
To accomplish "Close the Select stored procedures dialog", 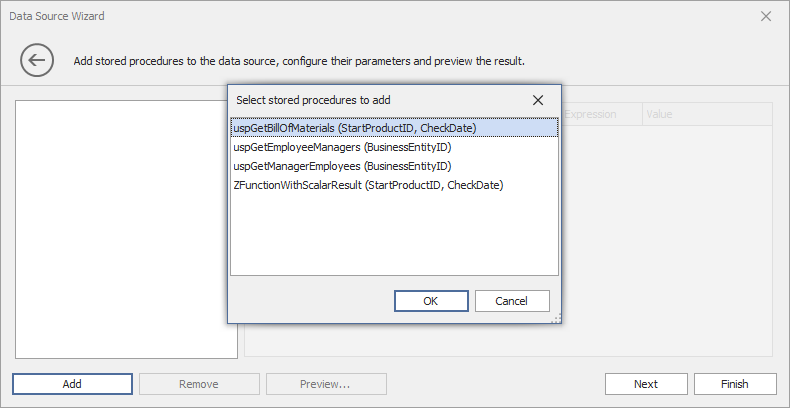I will click(538, 100).
